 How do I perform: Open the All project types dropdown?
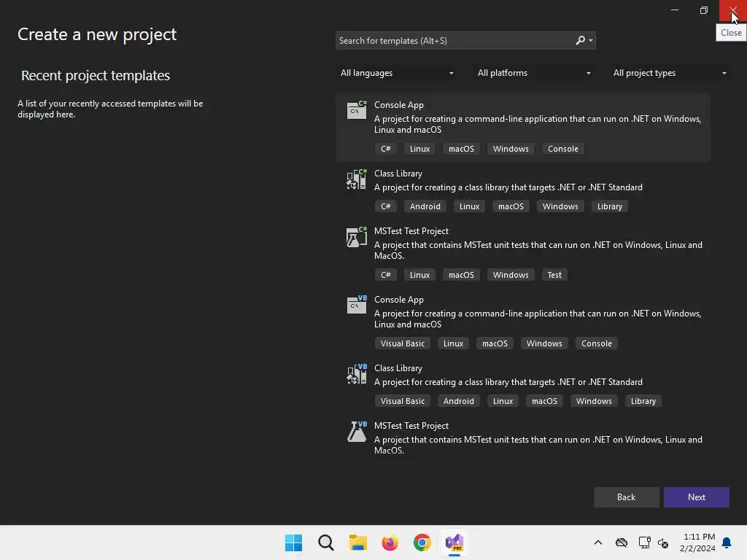[x=670, y=73]
